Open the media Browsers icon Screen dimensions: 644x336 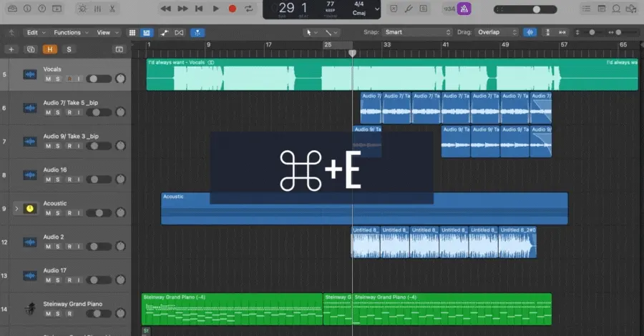(x=631, y=9)
